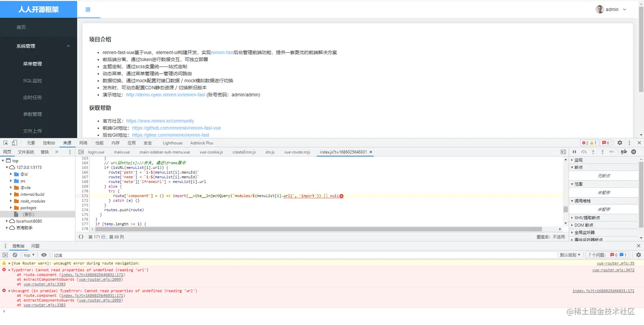Select the inspect element picker icon
Screen dimensions: 644x325
coord(6,143)
